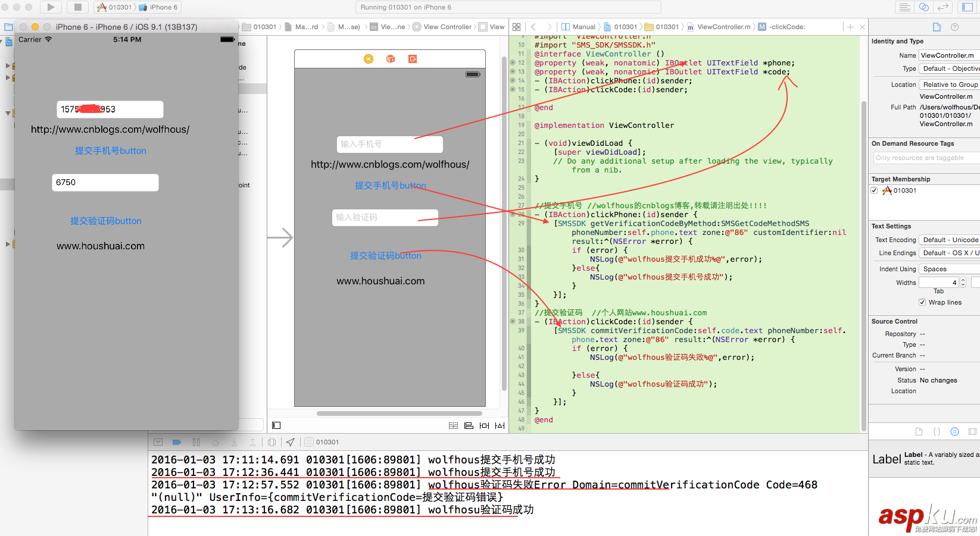
Task: Click the Simulate Location arrow icon
Action: (290, 442)
